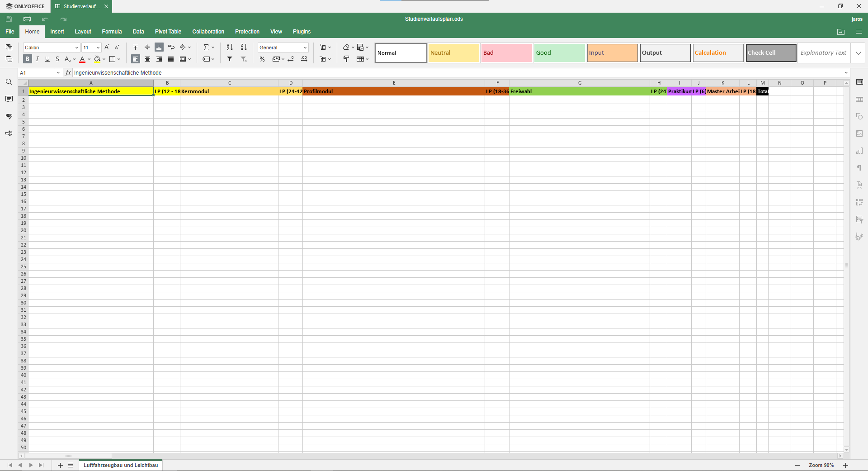This screenshot has height=471, width=868.
Task: Switch to the Insert tab
Action: coord(57,32)
